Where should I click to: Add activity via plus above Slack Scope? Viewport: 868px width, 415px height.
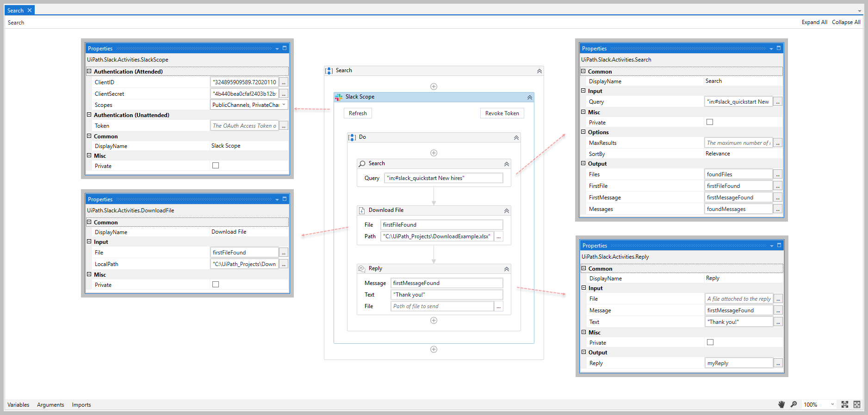[x=434, y=87]
